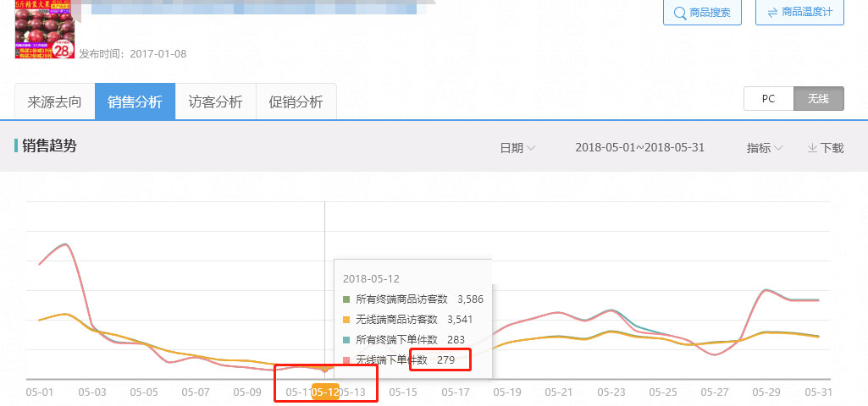Select the 销售分析 tab
The width and height of the screenshot is (868, 406).
pos(135,102)
